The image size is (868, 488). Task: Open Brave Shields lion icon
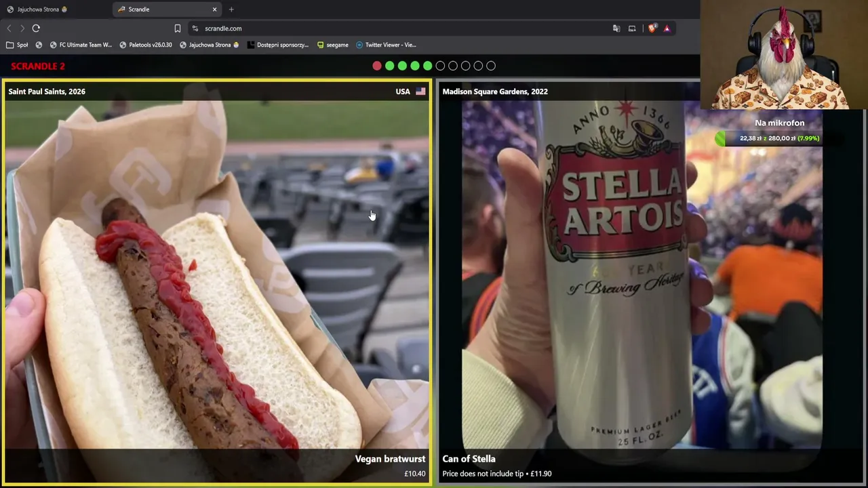(652, 28)
